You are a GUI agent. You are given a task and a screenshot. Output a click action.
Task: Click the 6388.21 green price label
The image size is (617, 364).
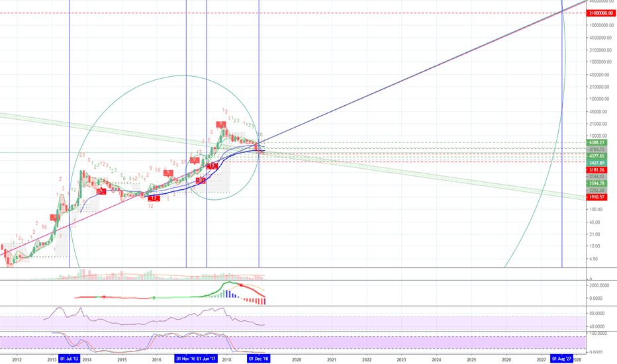coord(596,142)
